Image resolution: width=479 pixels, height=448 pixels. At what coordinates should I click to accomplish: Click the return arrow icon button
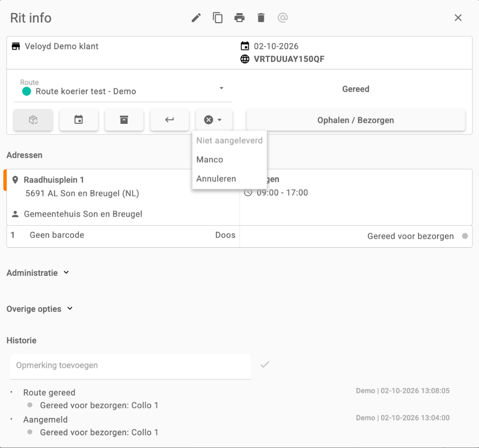[x=169, y=120]
